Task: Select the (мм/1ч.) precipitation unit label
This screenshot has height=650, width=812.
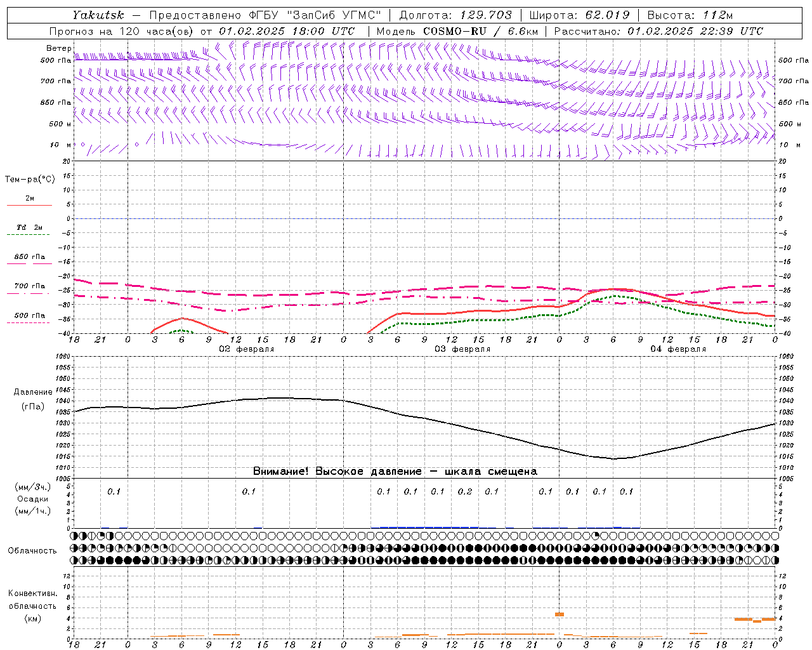Action: point(33,511)
